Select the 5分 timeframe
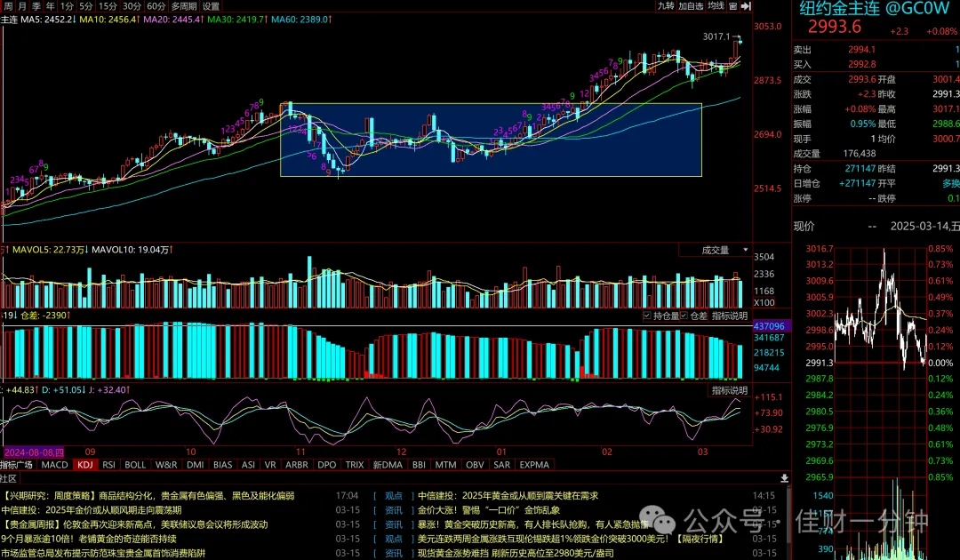This screenshot has height=560, width=960. [x=86, y=6]
